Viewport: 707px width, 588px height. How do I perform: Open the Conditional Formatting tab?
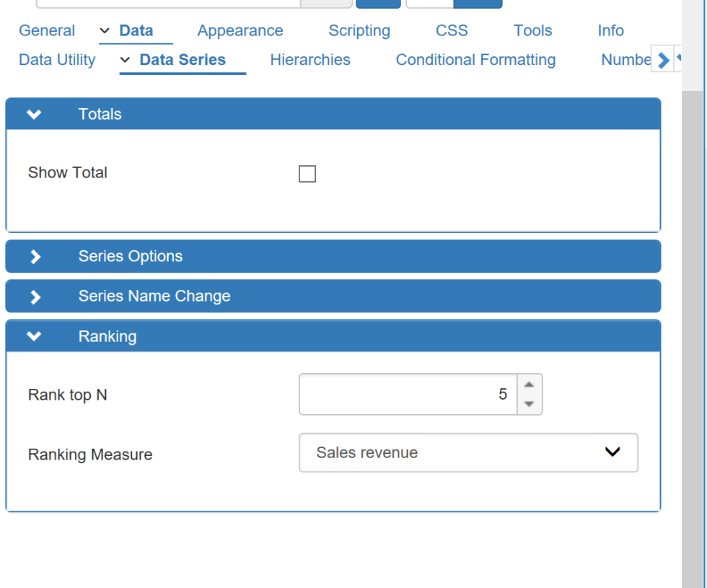[x=475, y=60]
